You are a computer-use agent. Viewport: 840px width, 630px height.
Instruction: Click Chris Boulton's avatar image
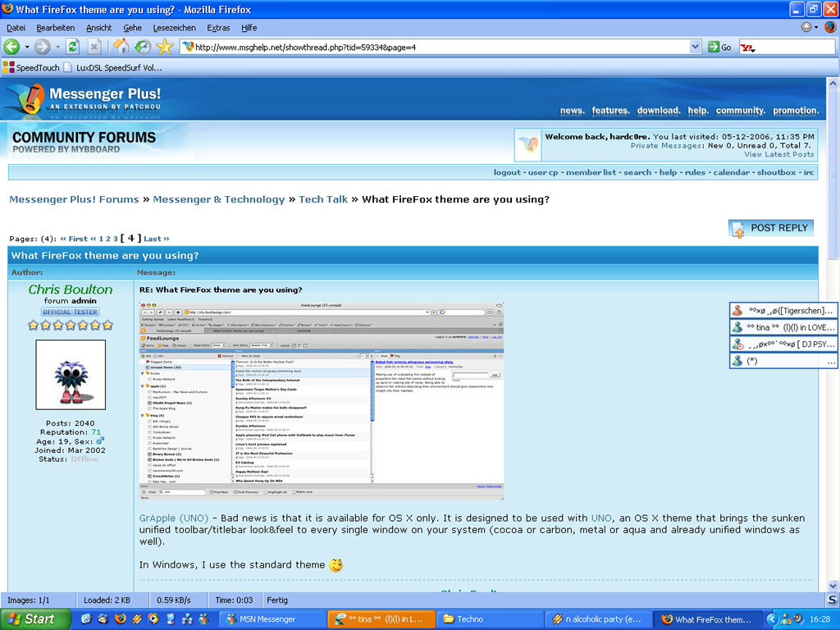point(71,375)
